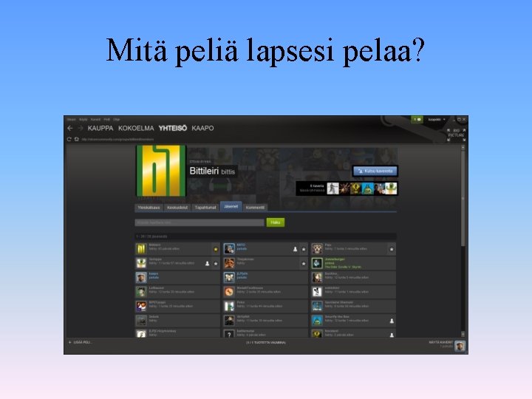
Task: Switch to the Tapahtumat tab
Action: [x=205, y=208]
